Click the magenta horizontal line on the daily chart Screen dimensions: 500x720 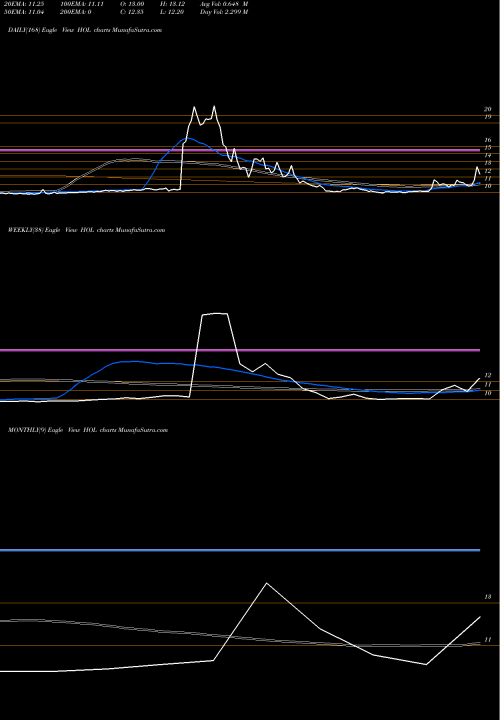pos(240,150)
